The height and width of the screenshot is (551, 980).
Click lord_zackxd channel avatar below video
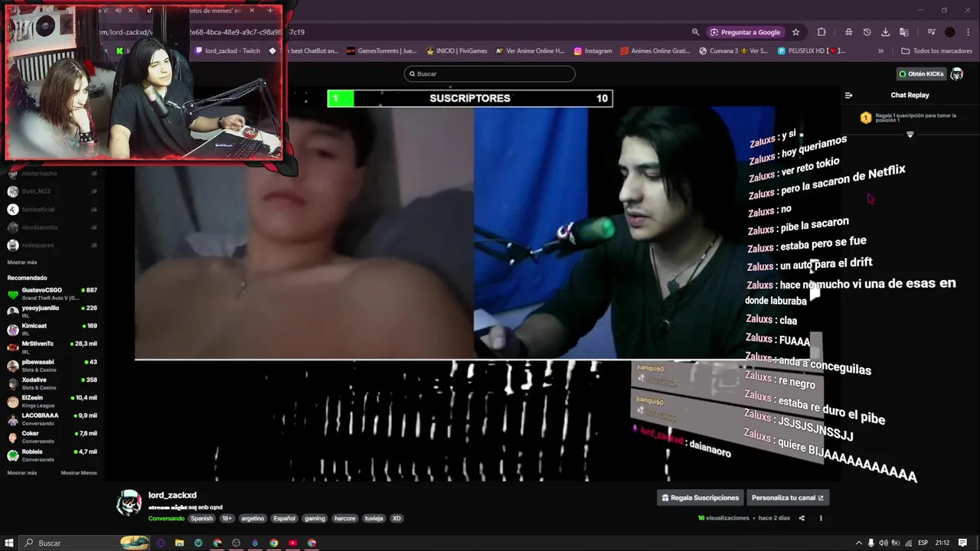129,503
